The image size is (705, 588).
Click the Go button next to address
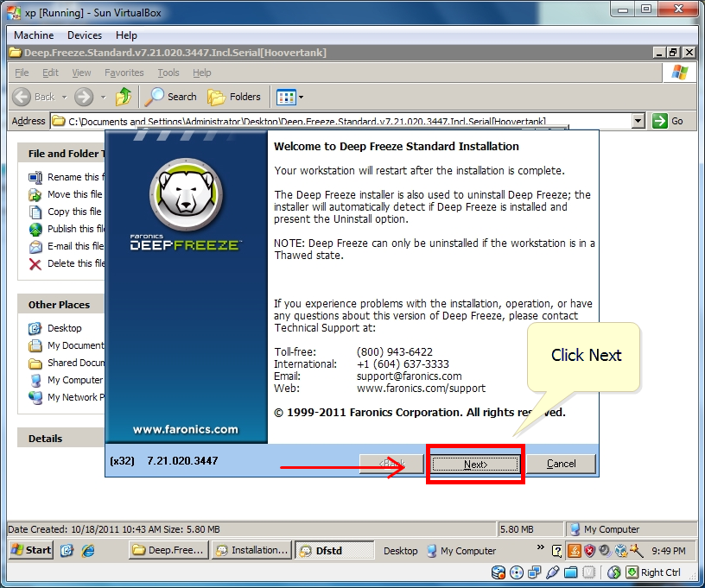[x=668, y=121]
